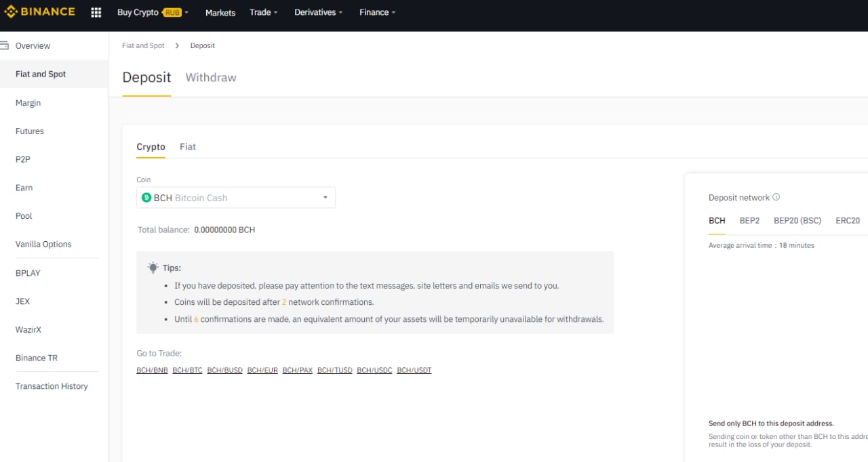
Task: Open Markets in the top bar
Action: click(220, 13)
